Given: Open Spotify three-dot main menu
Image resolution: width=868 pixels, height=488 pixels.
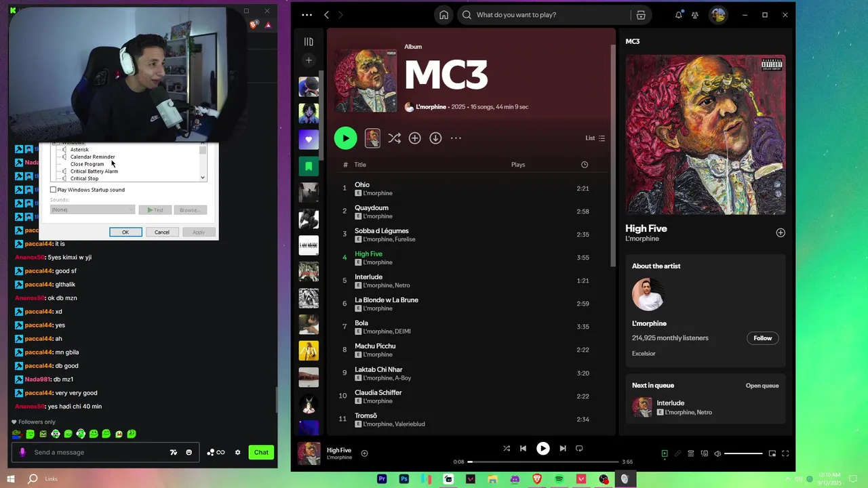Looking at the screenshot, I should pos(307,15).
